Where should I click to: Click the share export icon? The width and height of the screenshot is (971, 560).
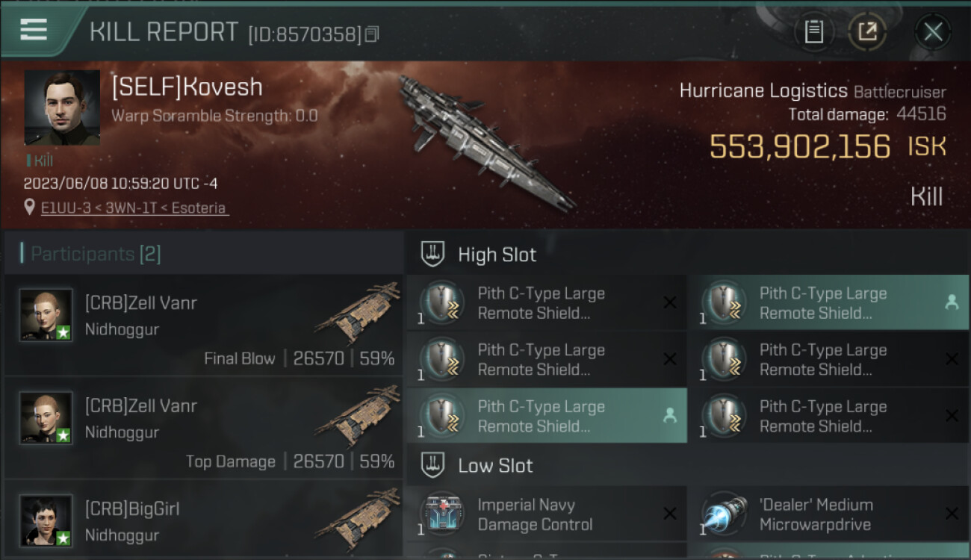click(867, 32)
